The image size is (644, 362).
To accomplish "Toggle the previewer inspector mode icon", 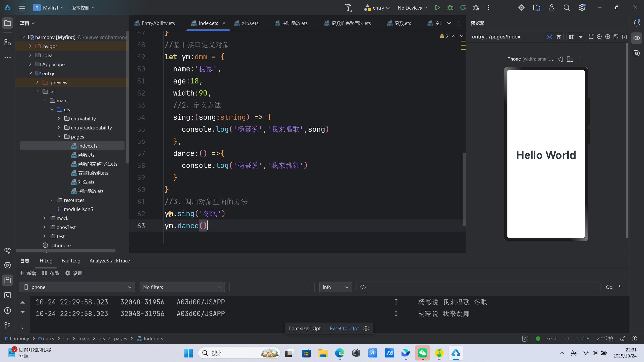I will pyautogui.click(x=549, y=37).
